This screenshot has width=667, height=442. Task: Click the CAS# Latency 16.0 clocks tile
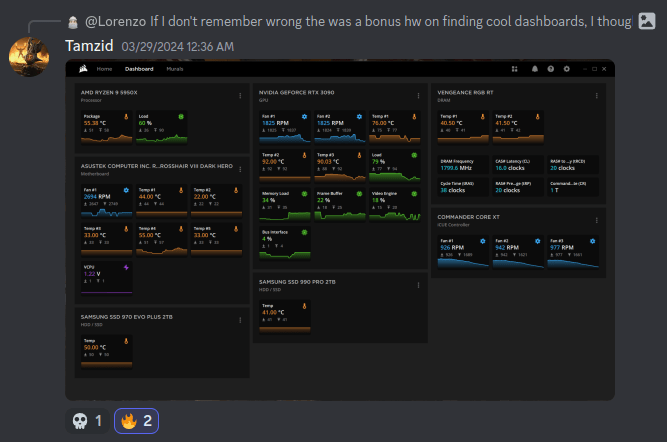pyautogui.click(x=518, y=165)
